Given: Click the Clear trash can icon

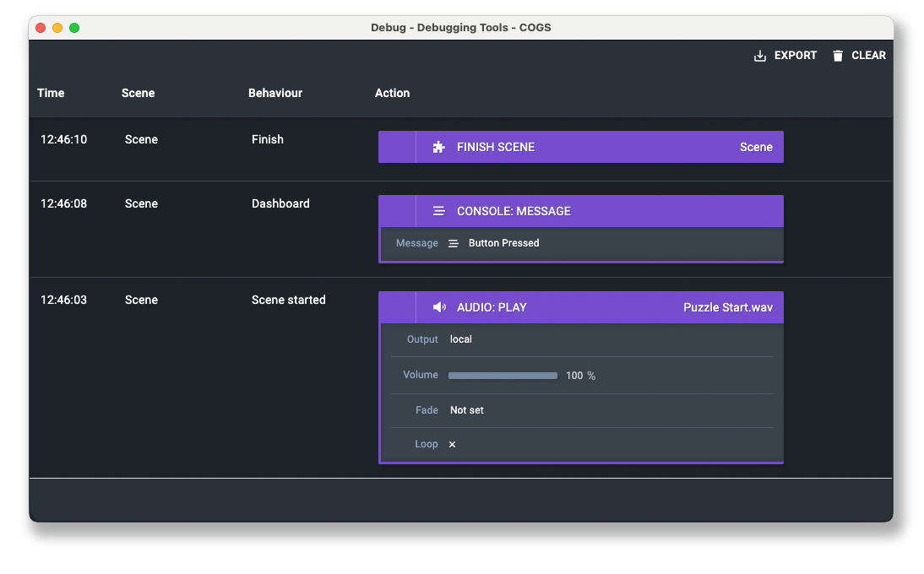Looking at the screenshot, I should 838,56.
